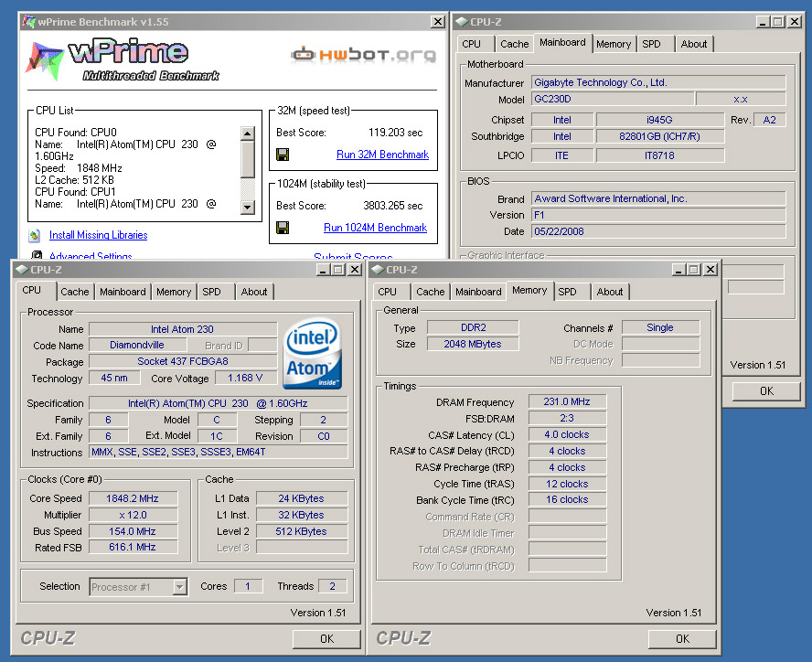The width and height of the screenshot is (812, 662).
Task: Click the save icon beside Run 32M Benchmark
Action: click(283, 155)
